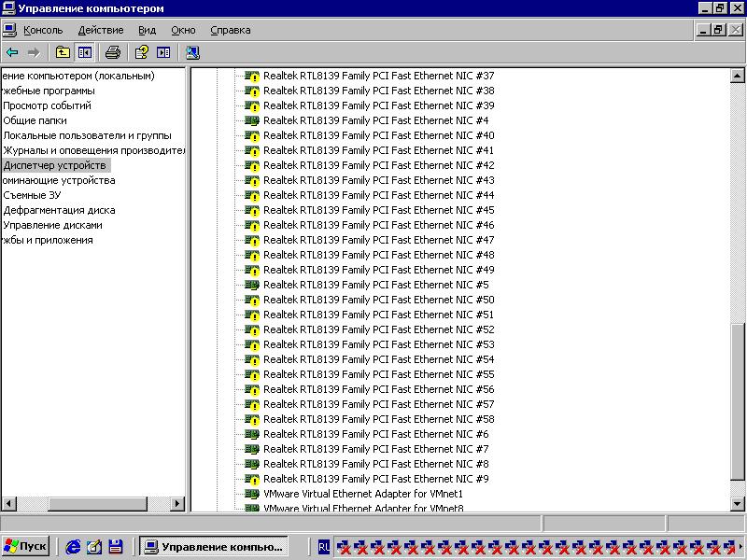Viewport: 747px width, 560px height.
Task: Click the Print icon in the toolbar
Action: (113, 52)
